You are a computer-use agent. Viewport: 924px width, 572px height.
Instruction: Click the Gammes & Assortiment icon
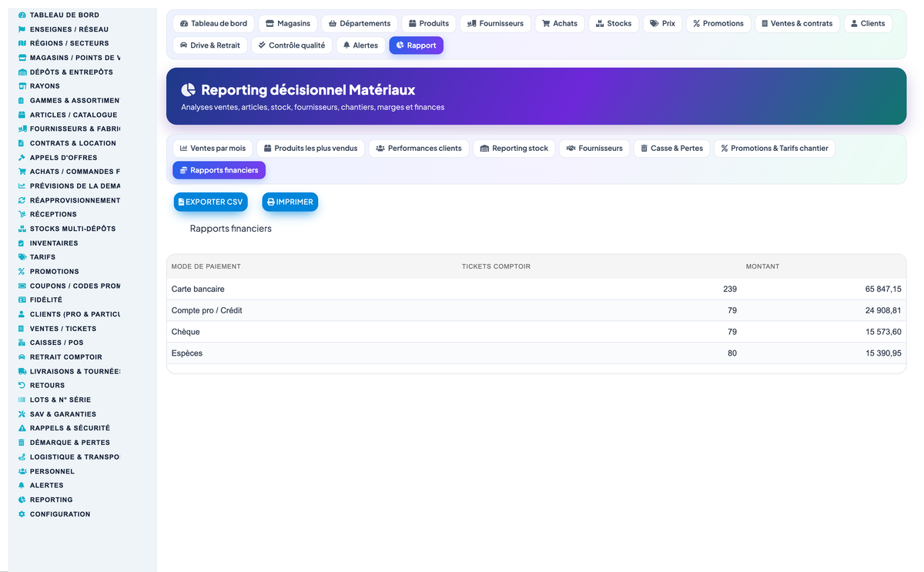[x=22, y=100]
